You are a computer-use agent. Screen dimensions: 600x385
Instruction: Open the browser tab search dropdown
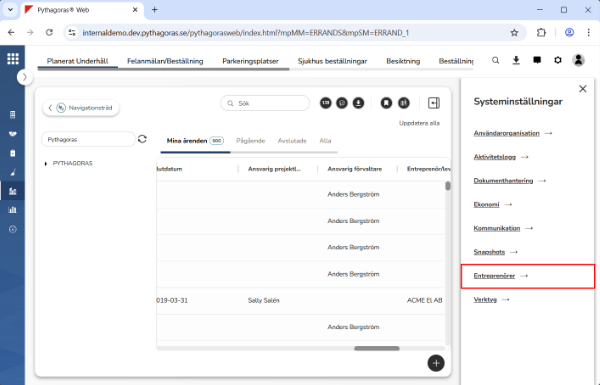coord(10,10)
